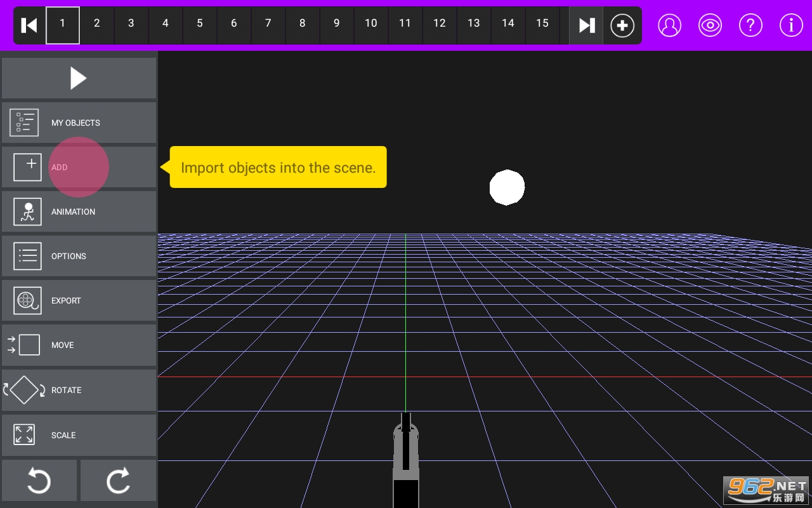Viewport: 812px width, 508px height.
Task: Skip to the last frame
Action: click(x=586, y=25)
